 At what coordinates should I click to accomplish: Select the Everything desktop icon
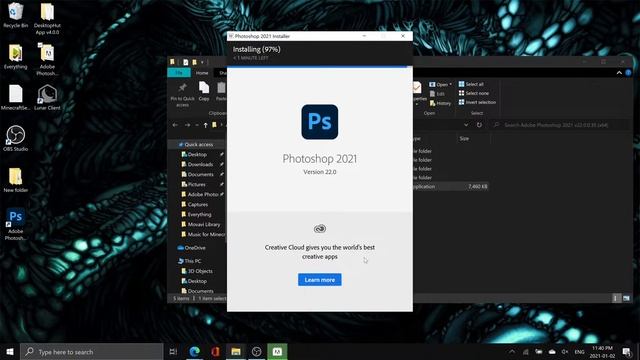click(16, 57)
